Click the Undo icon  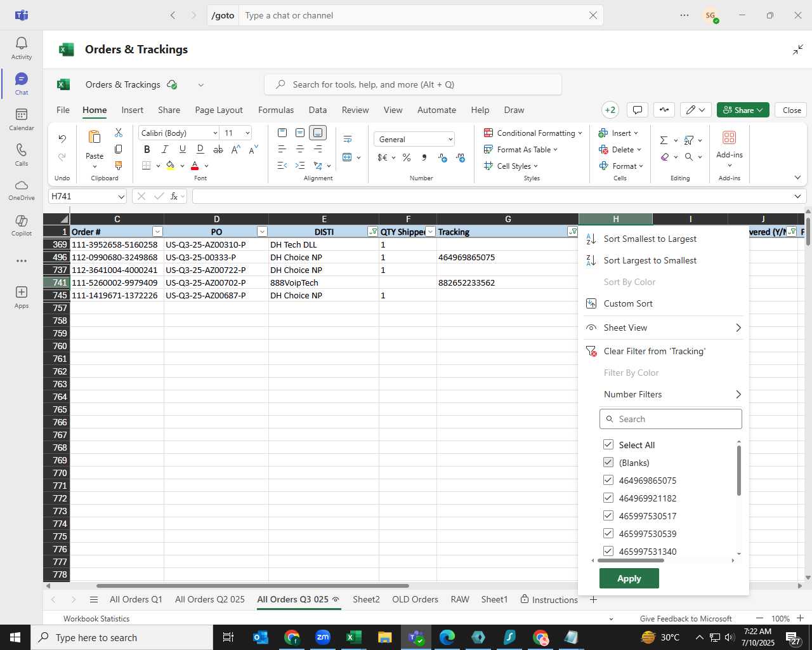(x=62, y=138)
